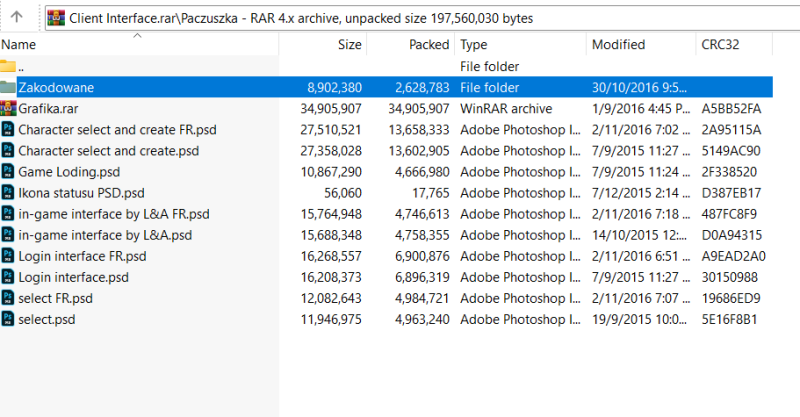This screenshot has width=800, height=417.
Task: Click the sort direction arrow above Name
Action: 138,36
